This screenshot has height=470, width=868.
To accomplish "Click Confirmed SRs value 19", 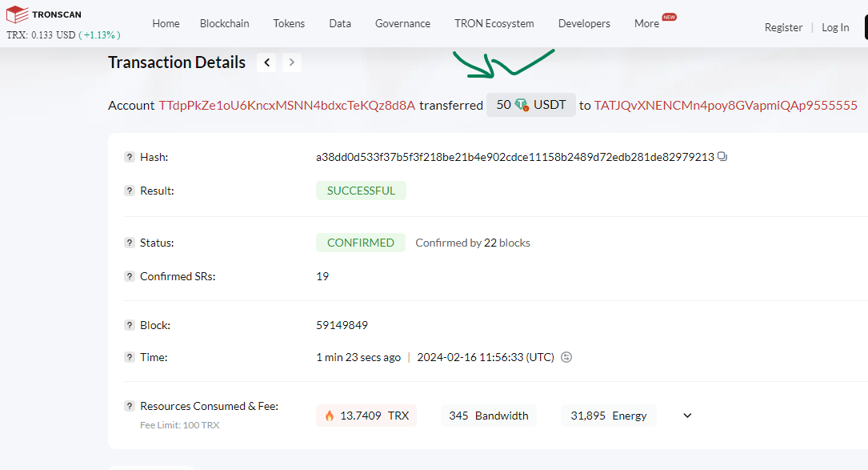I will (322, 276).
